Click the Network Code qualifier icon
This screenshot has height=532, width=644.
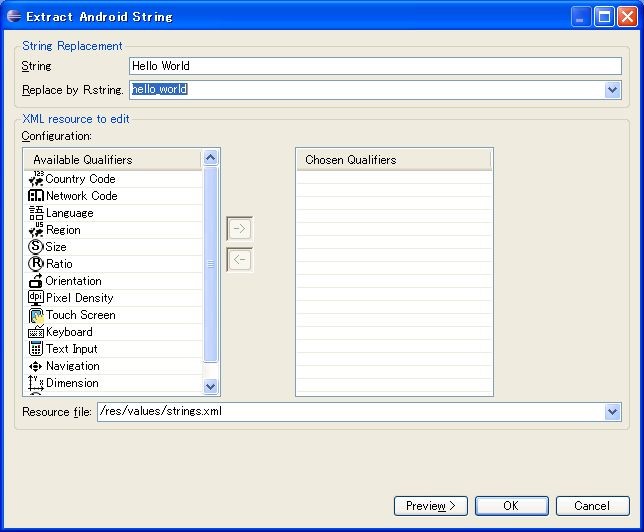[x=36, y=196]
